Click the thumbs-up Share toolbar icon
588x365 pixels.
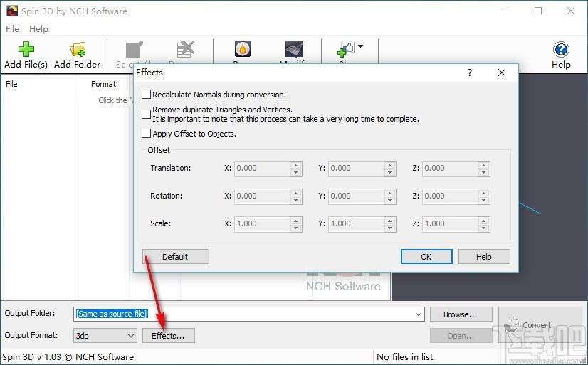pos(345,50)
